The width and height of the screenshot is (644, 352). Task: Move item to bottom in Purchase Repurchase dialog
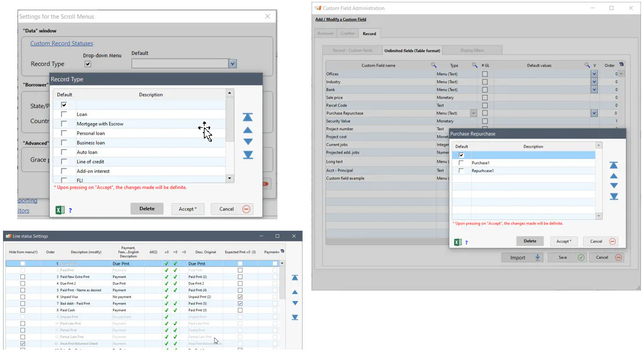(614, 197)
